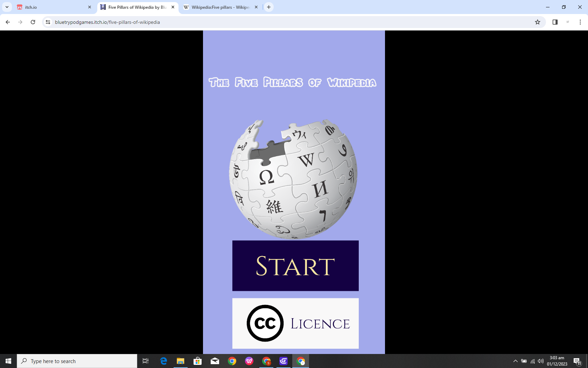588x368 pixels.
Task: Close the itch.io tab
Action: pyautogui.click(x=90, y=7)
